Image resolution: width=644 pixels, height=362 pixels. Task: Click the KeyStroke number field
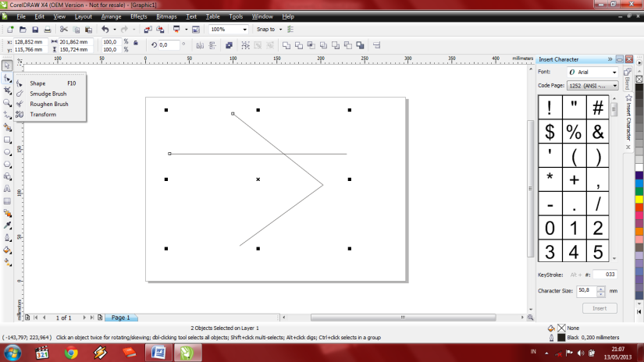point(604,275)
